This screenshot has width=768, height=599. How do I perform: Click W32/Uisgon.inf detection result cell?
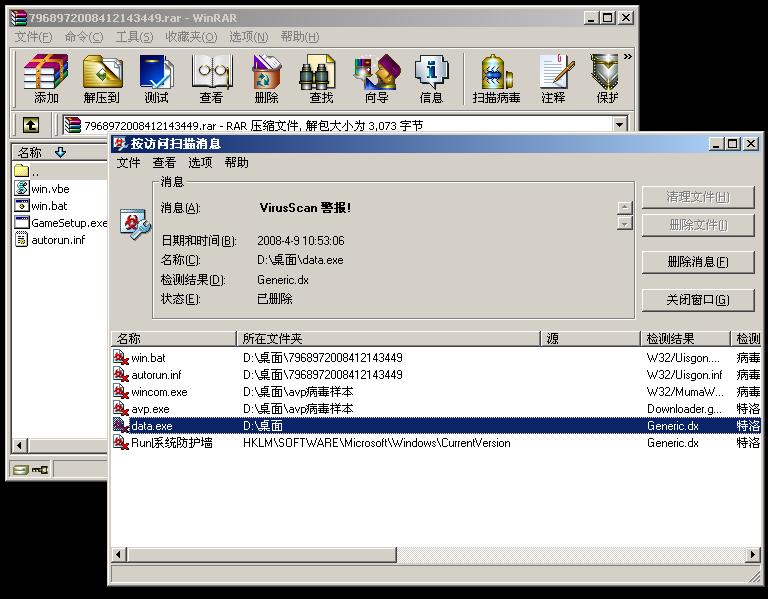click(684, 375)
